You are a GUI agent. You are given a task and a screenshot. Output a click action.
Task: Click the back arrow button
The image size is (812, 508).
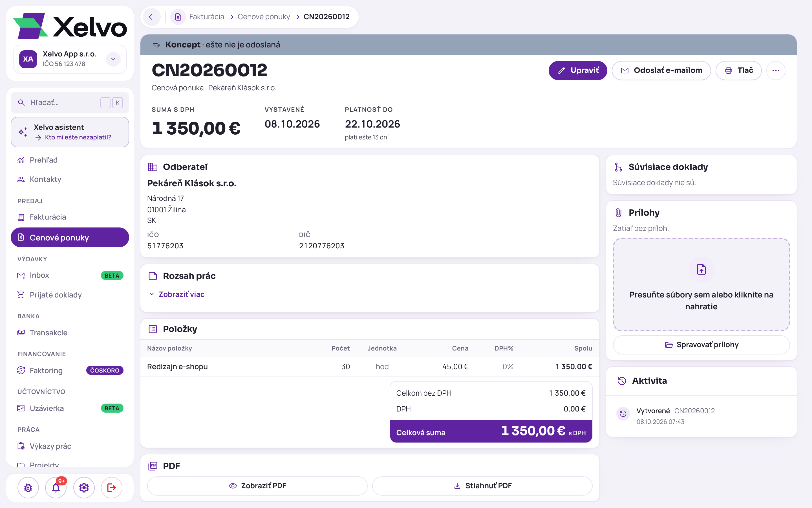coord(152,17)
